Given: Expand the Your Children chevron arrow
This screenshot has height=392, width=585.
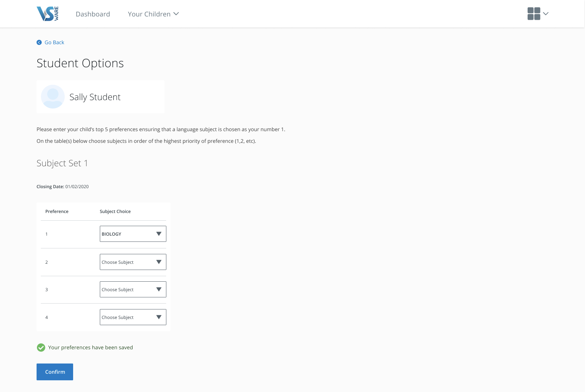Looking at the screenshot, I should (176, 14).
